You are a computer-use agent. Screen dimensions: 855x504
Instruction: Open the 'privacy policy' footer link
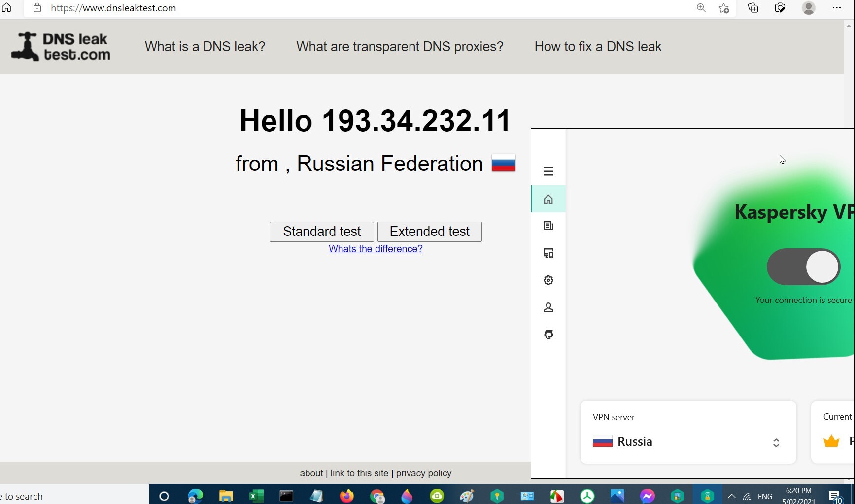click(x=424, y=473)
